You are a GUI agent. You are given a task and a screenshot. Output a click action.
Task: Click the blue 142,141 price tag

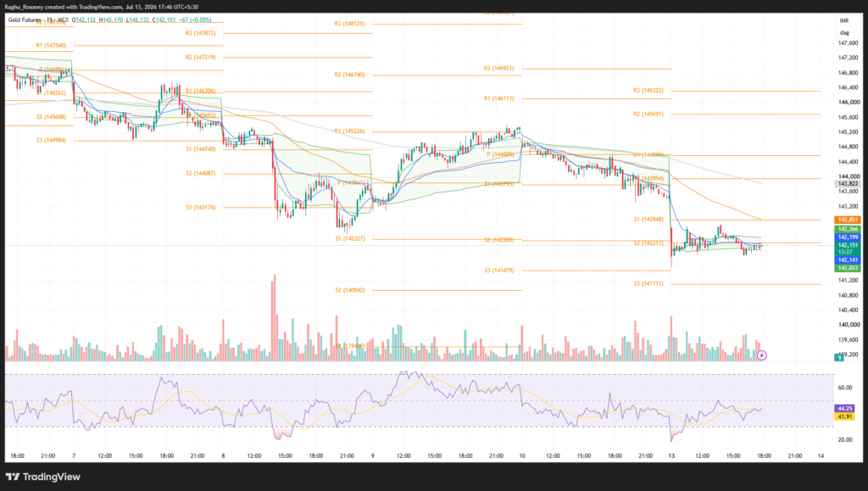pos(848,259)
